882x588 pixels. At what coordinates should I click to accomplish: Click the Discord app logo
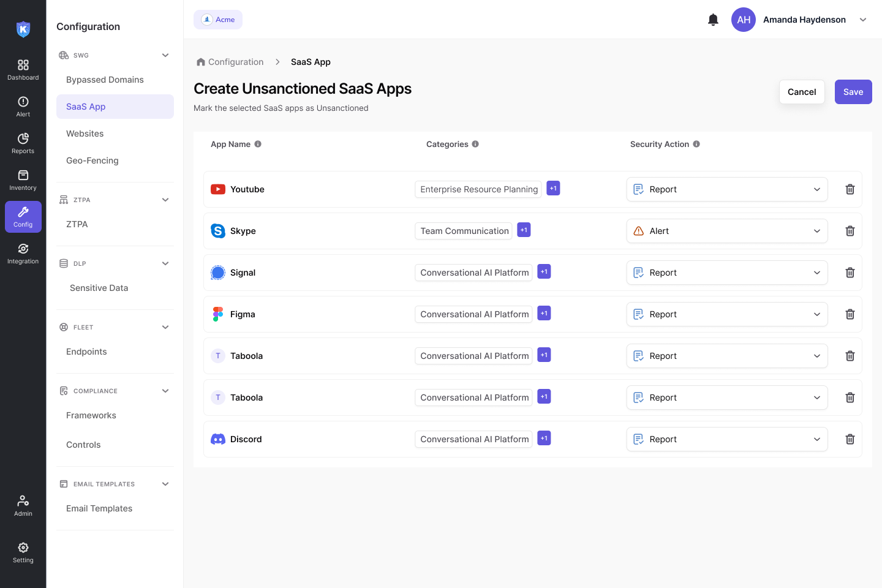pyautogui.click(x=218, y=439)
